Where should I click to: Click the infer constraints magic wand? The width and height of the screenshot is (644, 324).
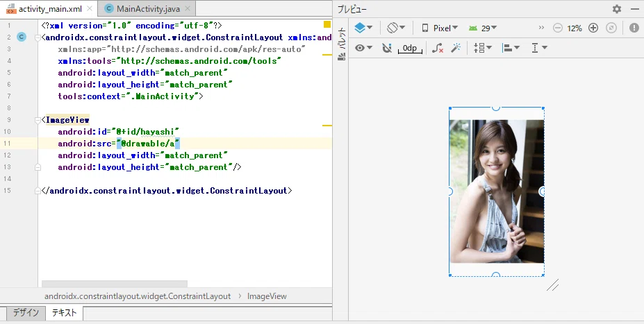click(x=456, y=48)
